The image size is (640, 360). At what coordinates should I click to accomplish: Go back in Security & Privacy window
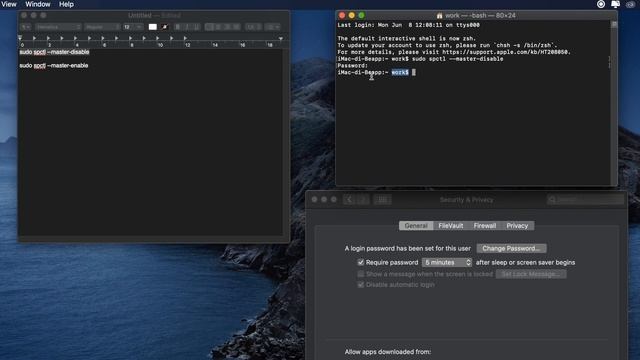coord(349,200)
